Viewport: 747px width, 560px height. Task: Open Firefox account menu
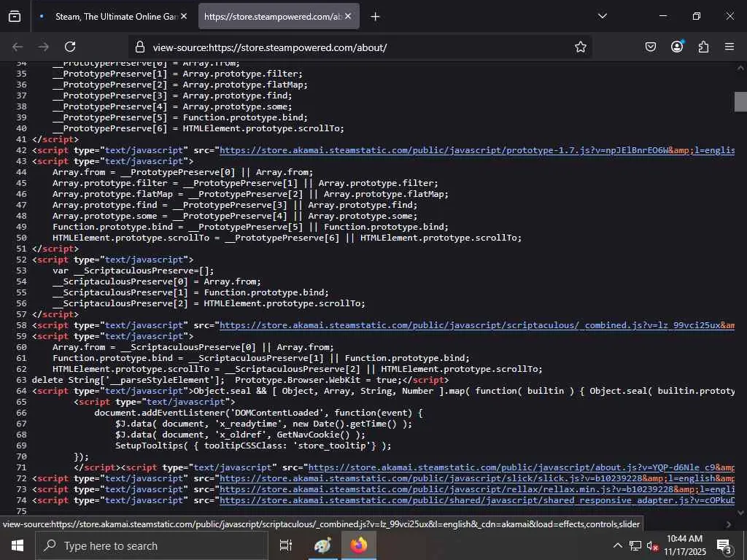click(x=677, y=47)
